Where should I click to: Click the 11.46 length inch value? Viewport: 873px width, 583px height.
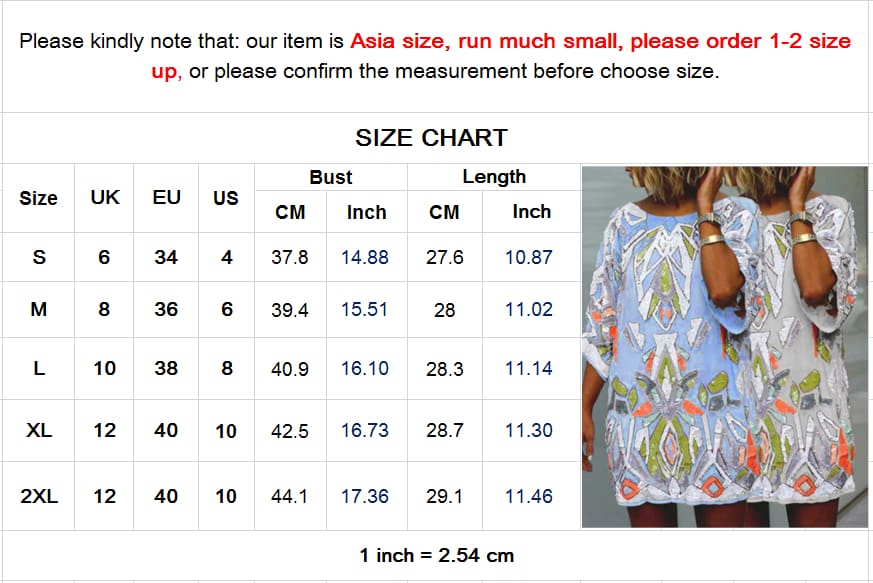click(x=528, y=496)
